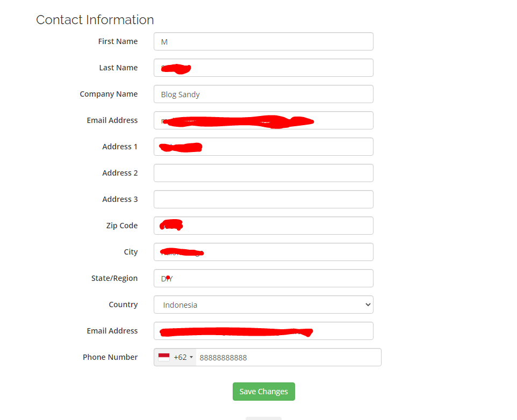Click the Address 1 input field

263,147
